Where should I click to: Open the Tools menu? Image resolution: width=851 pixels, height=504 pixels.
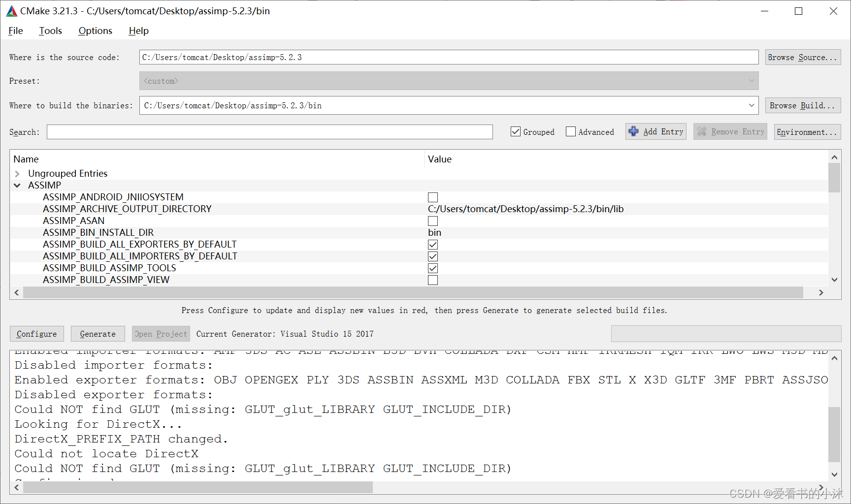point(50,31)
